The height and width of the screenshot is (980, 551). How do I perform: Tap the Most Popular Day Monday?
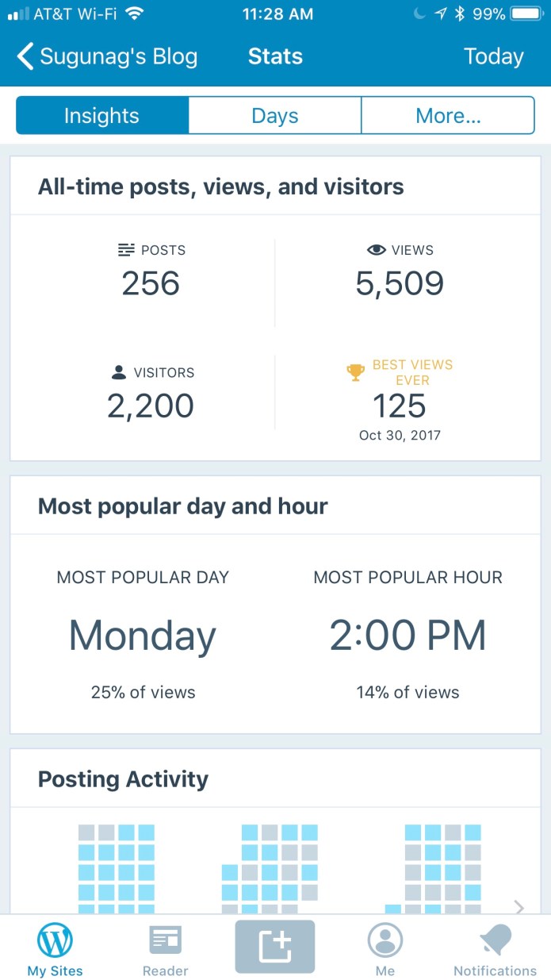click(x=142, y=636)
